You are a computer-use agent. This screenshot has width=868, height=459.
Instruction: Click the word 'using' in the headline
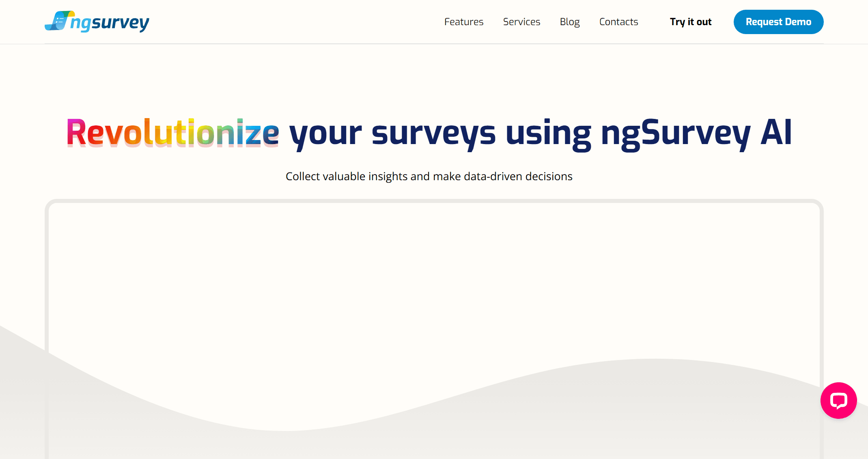click(548, 133)
